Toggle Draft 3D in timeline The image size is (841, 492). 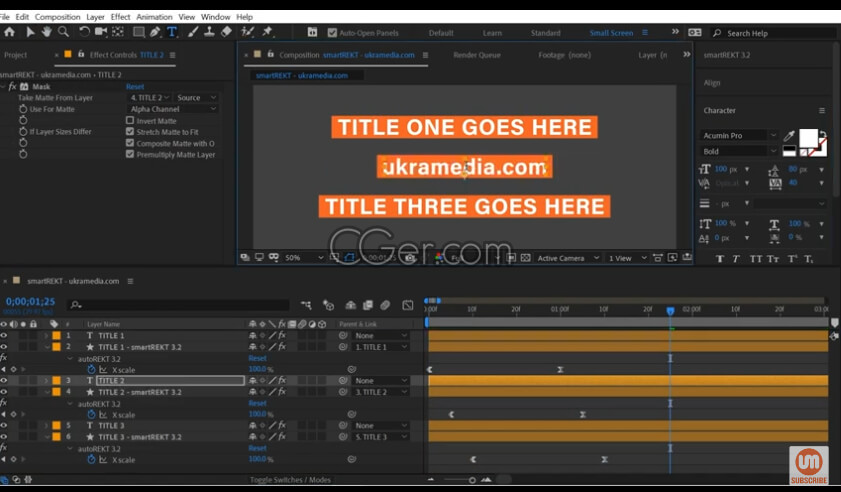coord(328,305)
